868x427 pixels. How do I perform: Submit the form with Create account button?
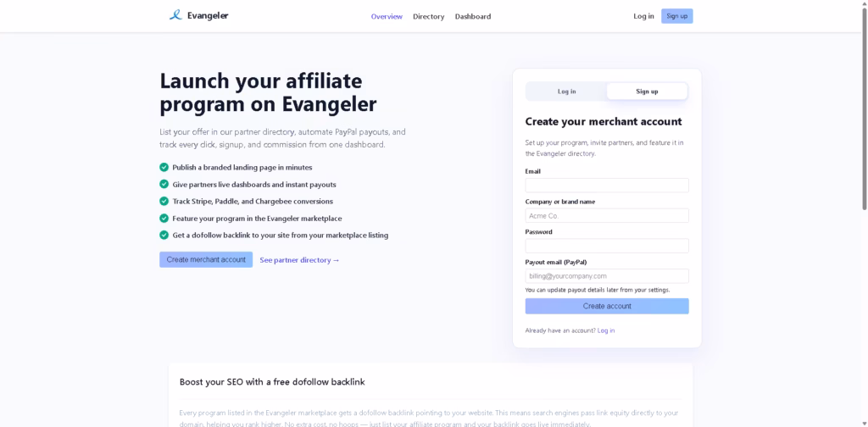607,306
